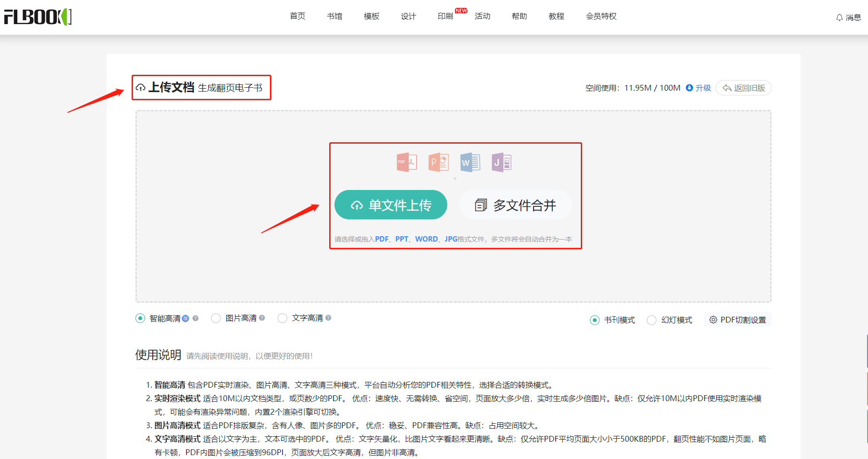Open the 印刷 menu item
Viewport: 868px width, 459px height.
[x=445, y=16]
